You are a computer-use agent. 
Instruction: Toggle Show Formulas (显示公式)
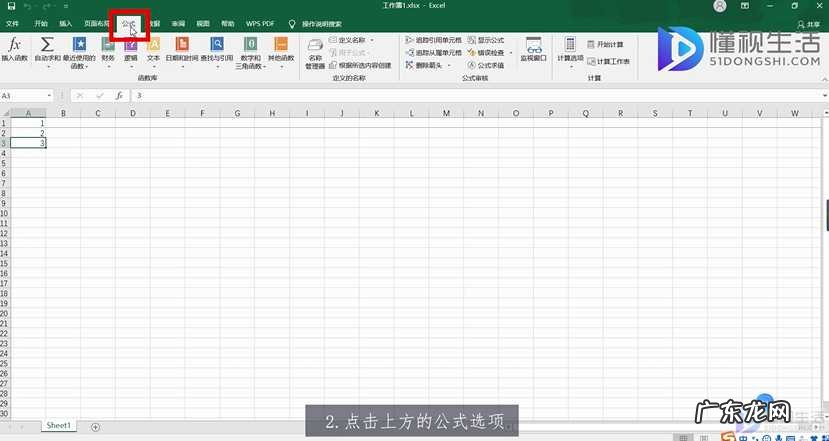486,40
